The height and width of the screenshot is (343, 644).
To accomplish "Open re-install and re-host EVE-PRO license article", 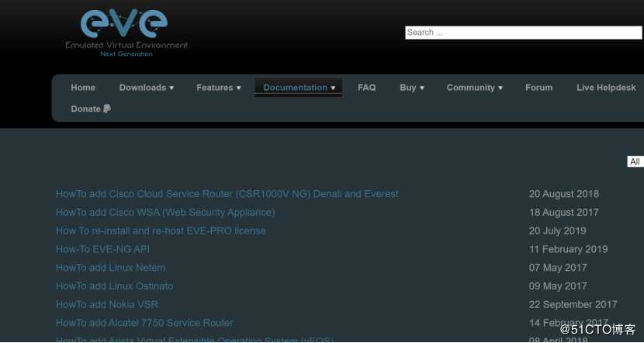I will coord(161,230).
